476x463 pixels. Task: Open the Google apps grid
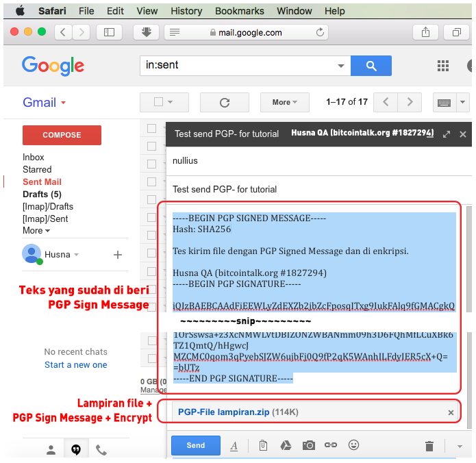coord(443,66)
